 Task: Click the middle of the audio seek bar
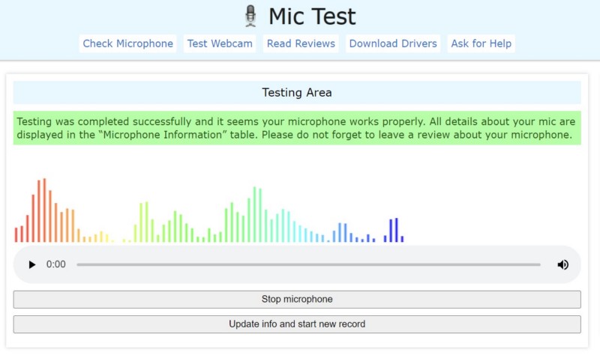308,264
